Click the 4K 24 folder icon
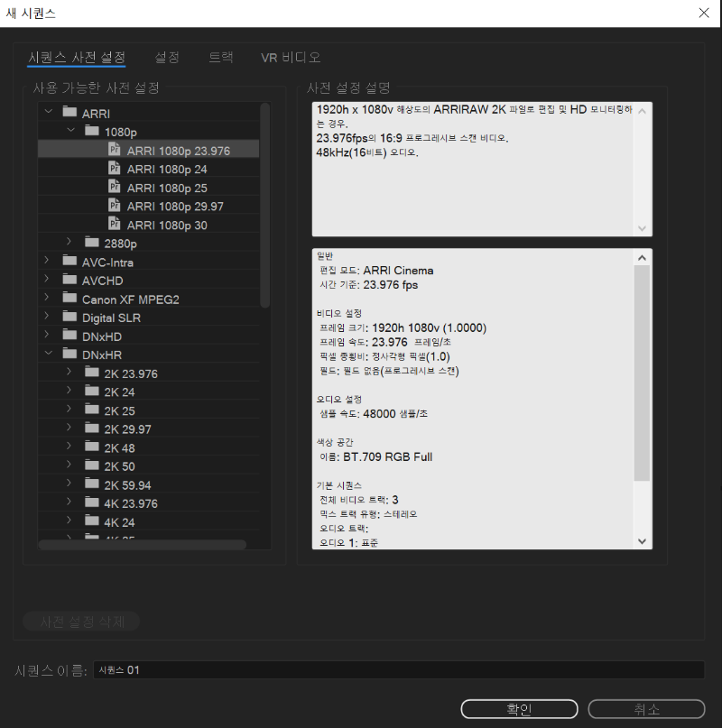This screenshot has width=722, height=728. pyautogui.click(x=92, y=521)
